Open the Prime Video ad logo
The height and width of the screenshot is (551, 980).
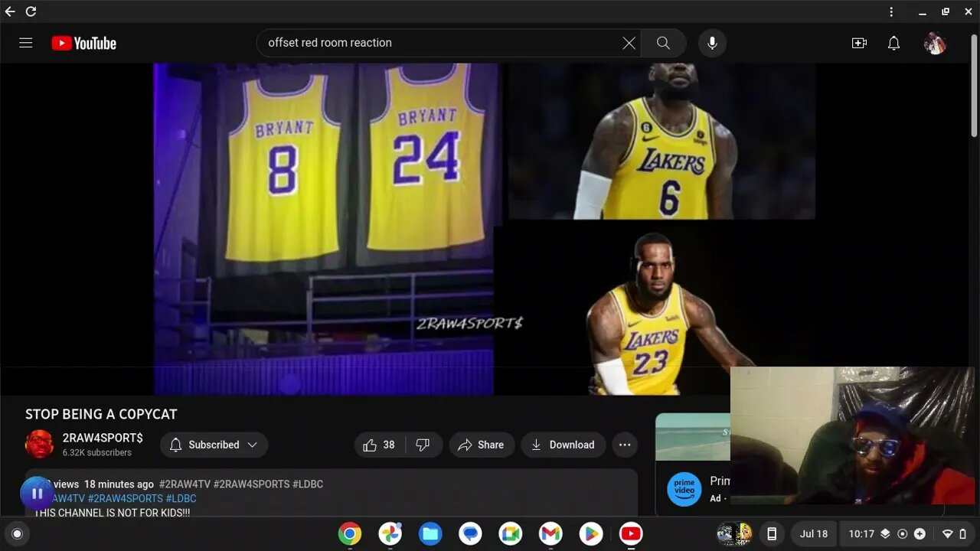tap(684, 489)
